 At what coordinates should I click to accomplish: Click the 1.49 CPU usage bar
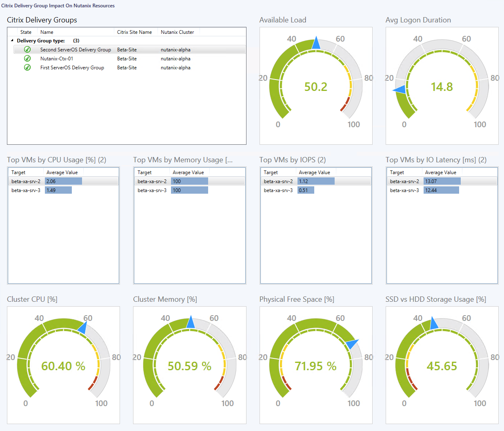point(58,190)
